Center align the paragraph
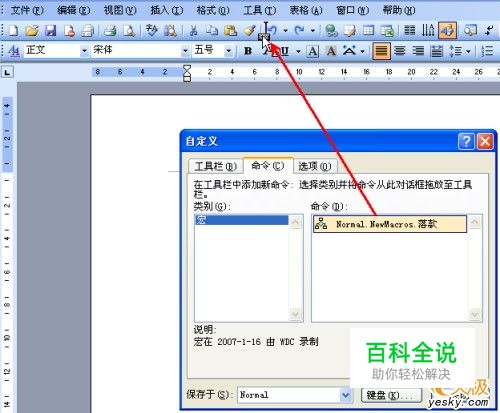The image size is (500, 413). coord(400,51)
